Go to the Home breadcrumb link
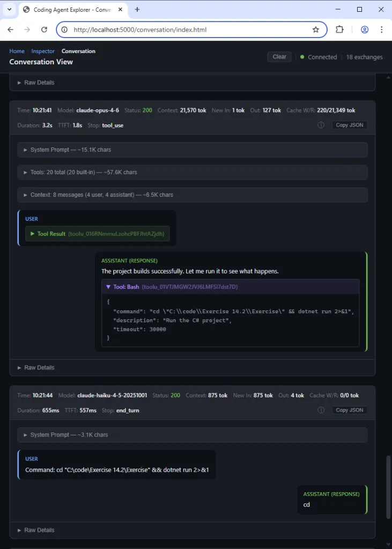392x549 pixels. (x=17, y=51)
